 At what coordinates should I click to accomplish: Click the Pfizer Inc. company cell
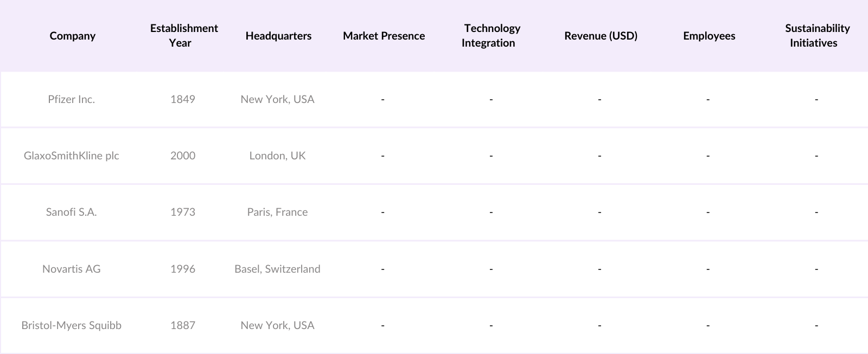pos(72,99)
